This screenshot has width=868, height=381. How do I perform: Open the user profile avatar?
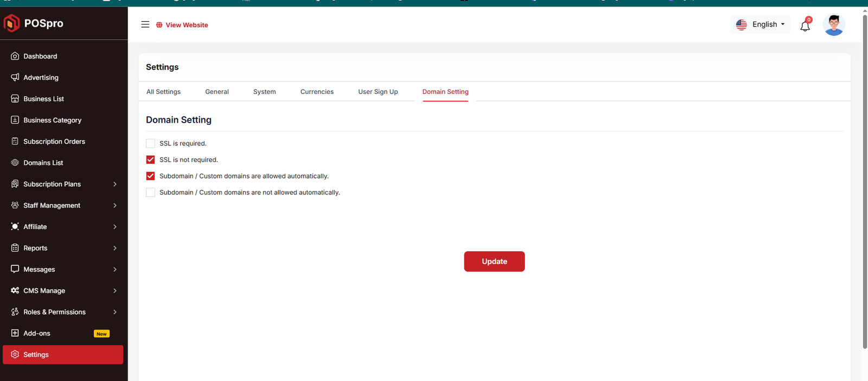tap(833, 25)
